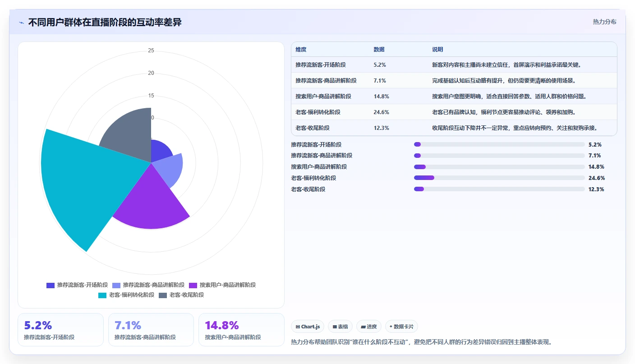Toggle the 老客·收尾阶段 legend entry
The width and height of the screenshot is (635, 364).
pyautogui.click(x=181, y=295)
